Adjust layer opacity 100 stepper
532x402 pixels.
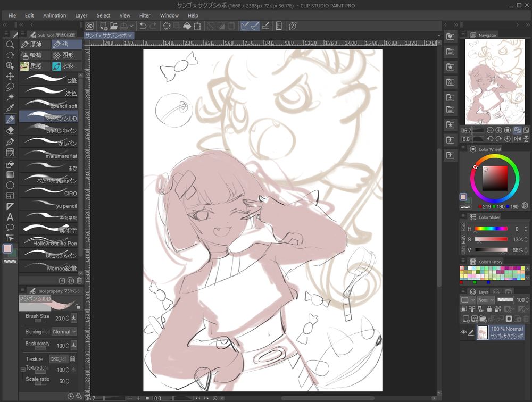[x=527, y=300]
